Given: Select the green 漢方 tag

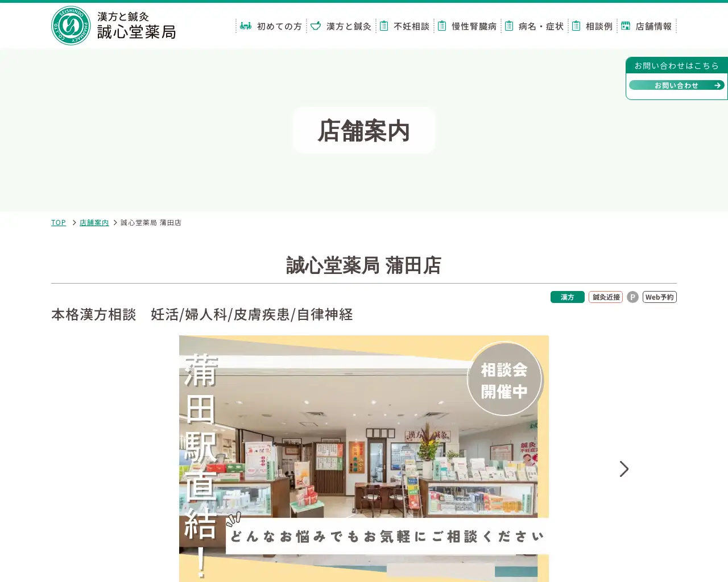Looking at the screenshot, I should [567, 297].
